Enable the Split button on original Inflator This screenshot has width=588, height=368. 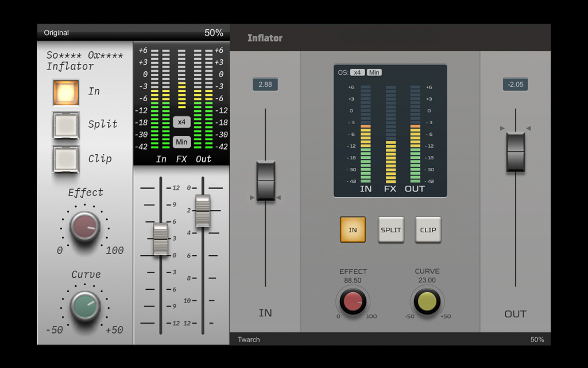[x=66, y=125]
